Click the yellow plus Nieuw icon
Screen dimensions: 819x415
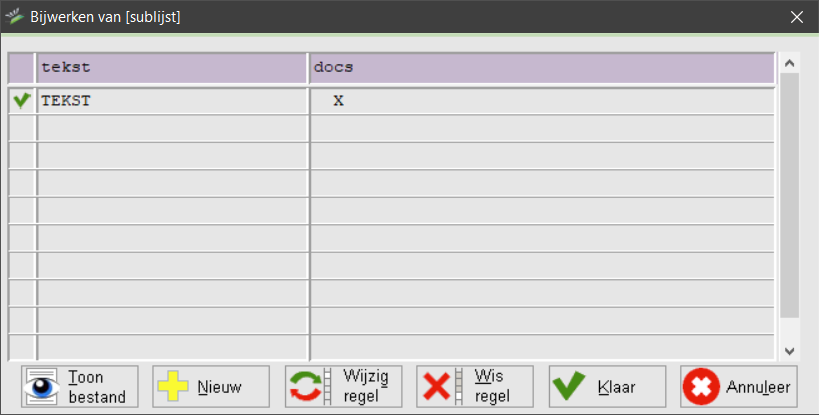pos(173,387)
